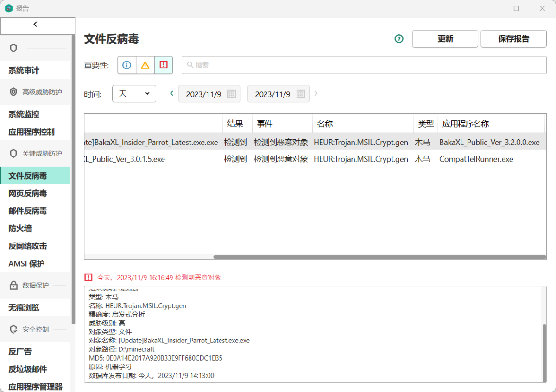Open calendar picker for end date

(x=301, y=94)
